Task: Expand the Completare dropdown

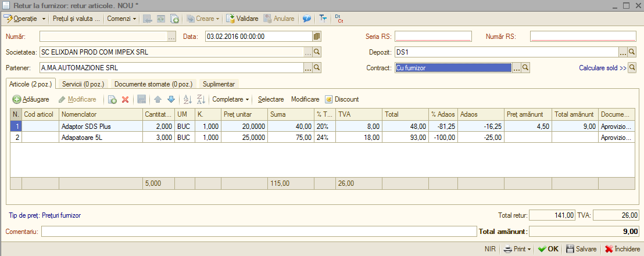Action: pyautogui.click(x=230, y=99)
